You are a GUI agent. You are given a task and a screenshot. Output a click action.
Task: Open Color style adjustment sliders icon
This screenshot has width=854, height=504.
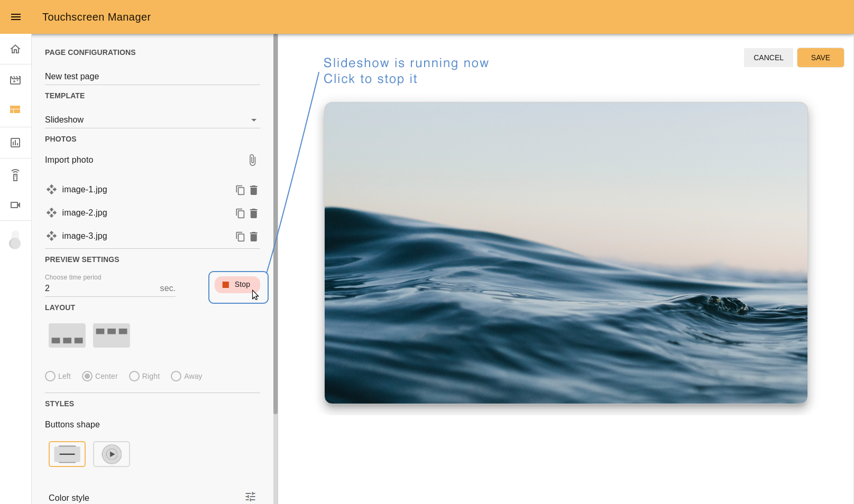pyautogui.click(x=251, y=497)
